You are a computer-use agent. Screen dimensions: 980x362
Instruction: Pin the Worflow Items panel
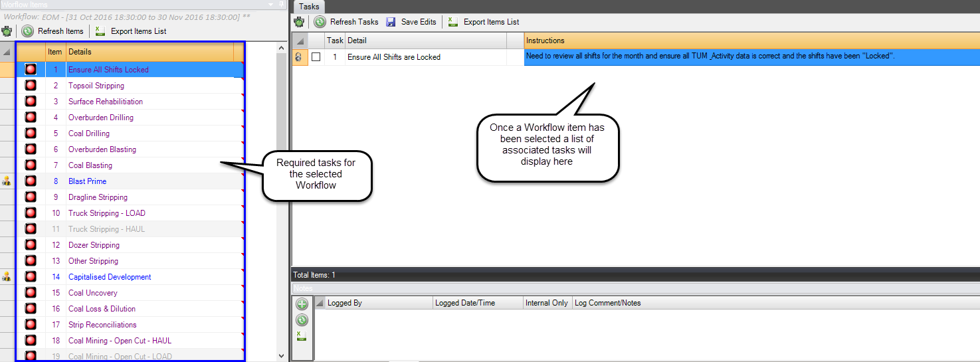tap(282, 4)
